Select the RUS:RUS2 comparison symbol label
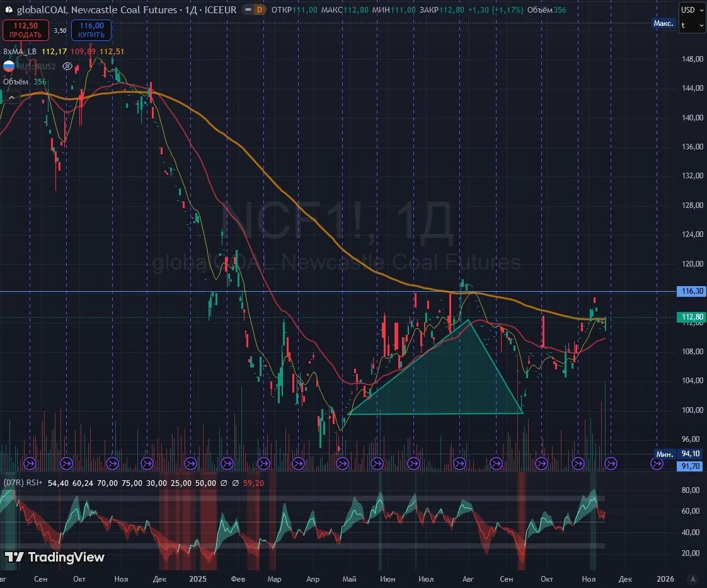 pyautogui.click(x=36, y=66)
